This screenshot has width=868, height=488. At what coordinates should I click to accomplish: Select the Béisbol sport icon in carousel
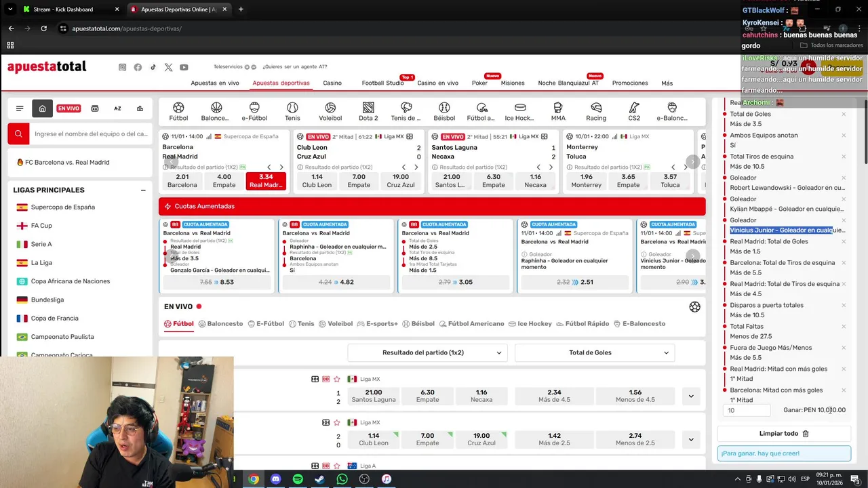coord(444,112)
